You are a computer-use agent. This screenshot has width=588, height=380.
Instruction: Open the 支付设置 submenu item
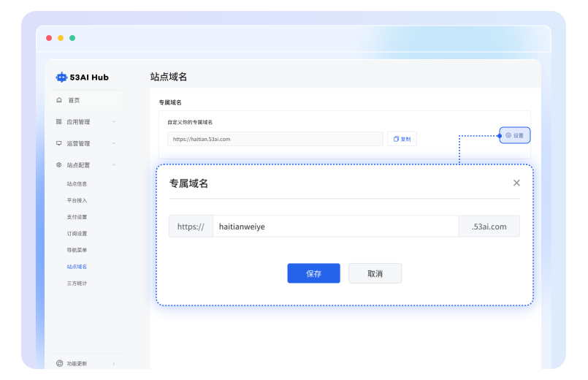pyautogui.click(x=77, y=217)
